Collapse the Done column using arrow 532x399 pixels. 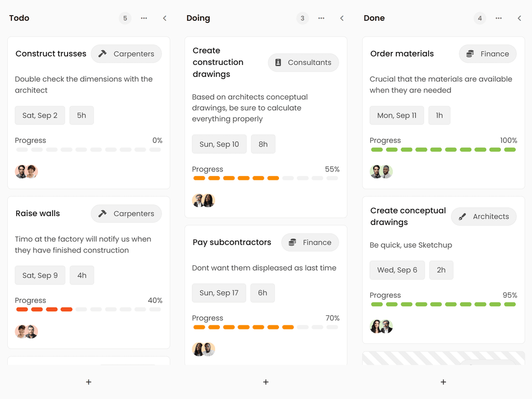click(519, 18)
